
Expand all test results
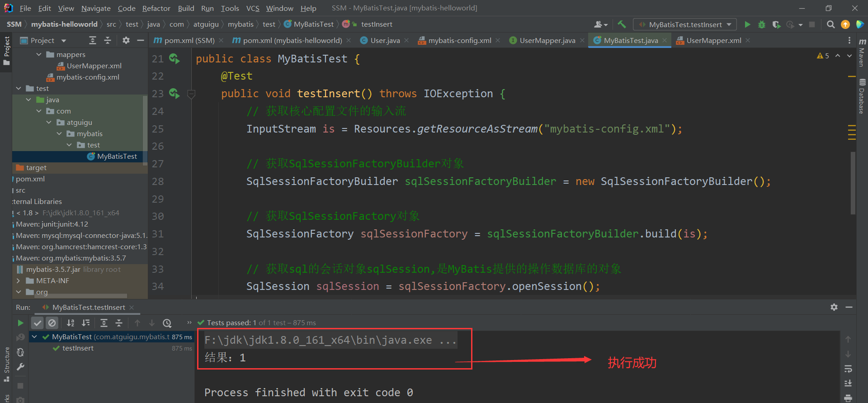coord(104,323)
